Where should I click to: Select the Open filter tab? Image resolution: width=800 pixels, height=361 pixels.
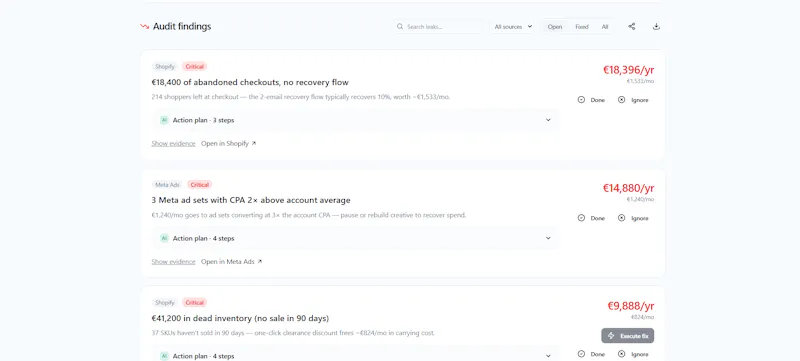[x=555, y=27]
